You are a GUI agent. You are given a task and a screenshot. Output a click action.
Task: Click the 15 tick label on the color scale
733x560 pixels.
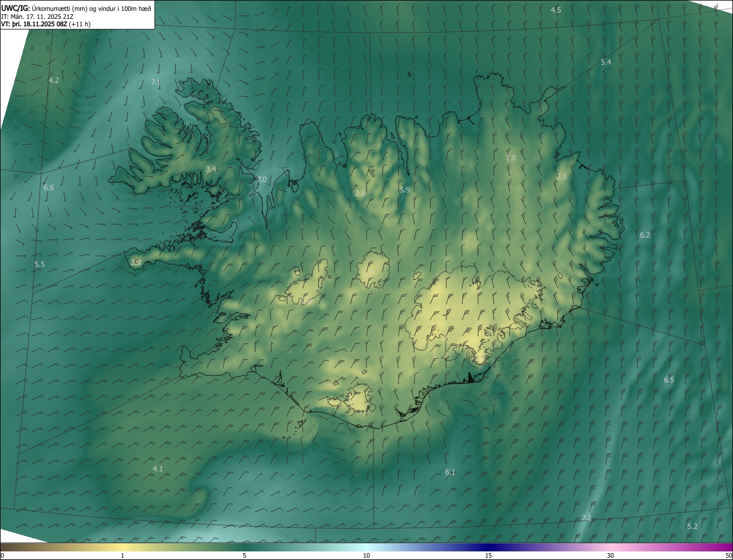click(488, 556)
